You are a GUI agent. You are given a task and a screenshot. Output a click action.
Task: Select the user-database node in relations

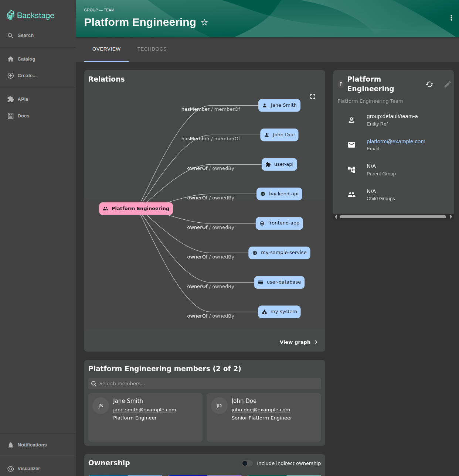[279, 282]
